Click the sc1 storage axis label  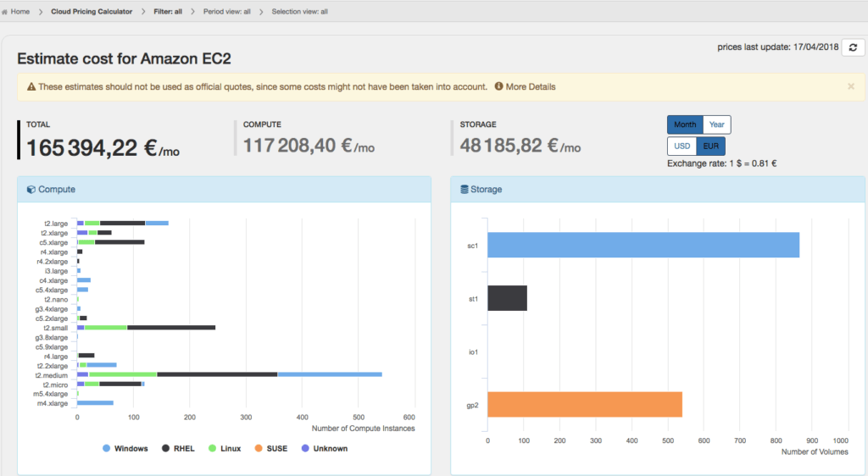coord(473,246)
